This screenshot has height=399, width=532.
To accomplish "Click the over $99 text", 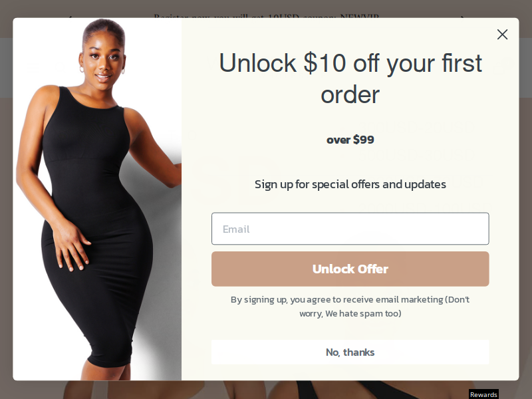I will tap(350, 140).
